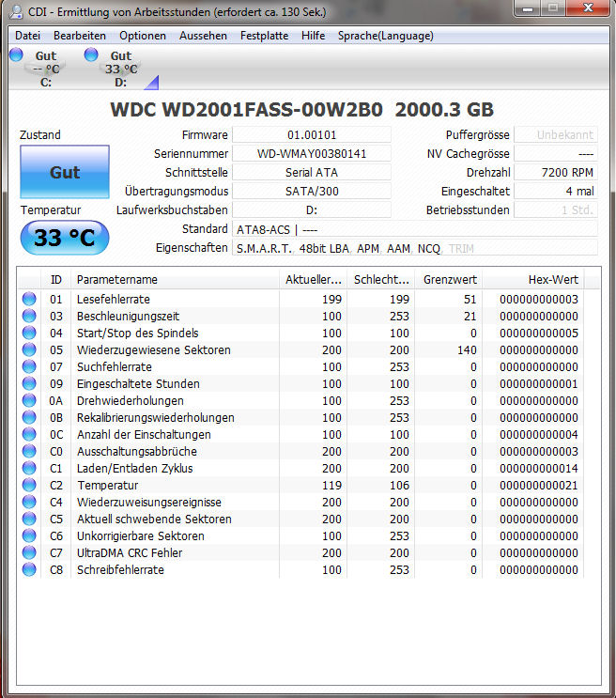Click status orb for Aktuell schwebende Sektoren

pos(29,519)
